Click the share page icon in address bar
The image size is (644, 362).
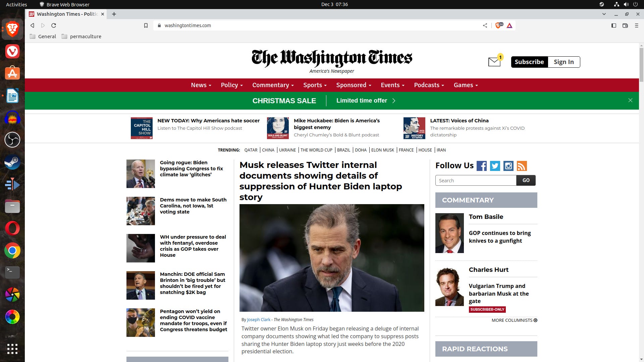[485, 25]
